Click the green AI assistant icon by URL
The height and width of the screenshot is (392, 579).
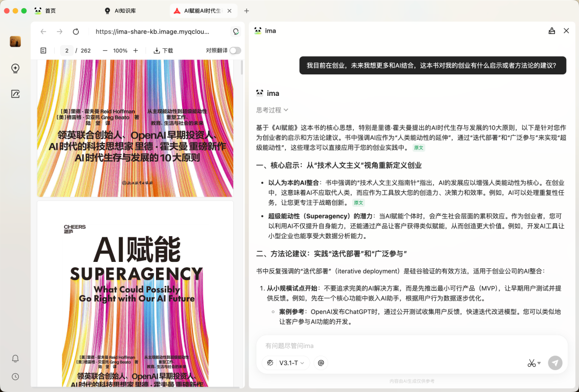(x=235, y=32)
